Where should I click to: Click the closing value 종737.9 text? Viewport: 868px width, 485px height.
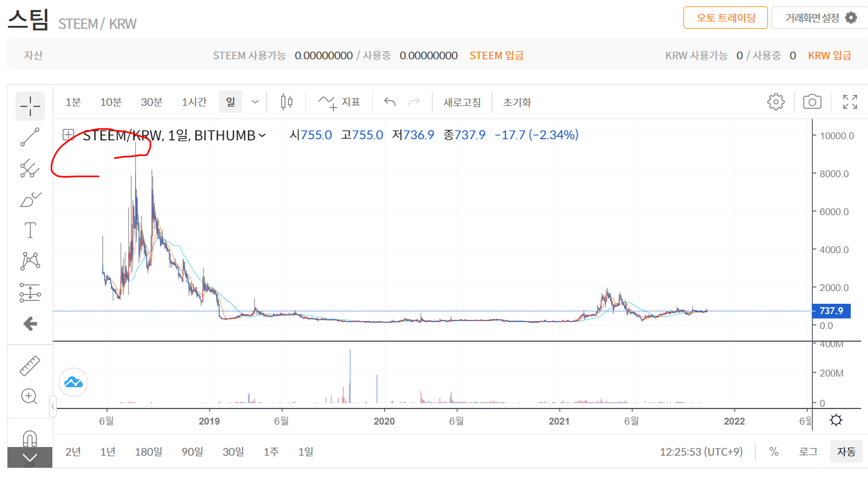[x=464, y=135]
